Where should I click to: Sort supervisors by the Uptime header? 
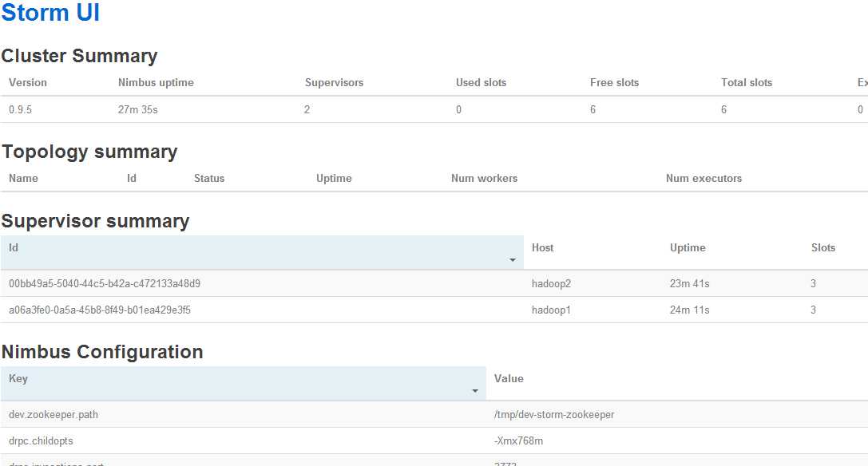click(x=688, y=248)
